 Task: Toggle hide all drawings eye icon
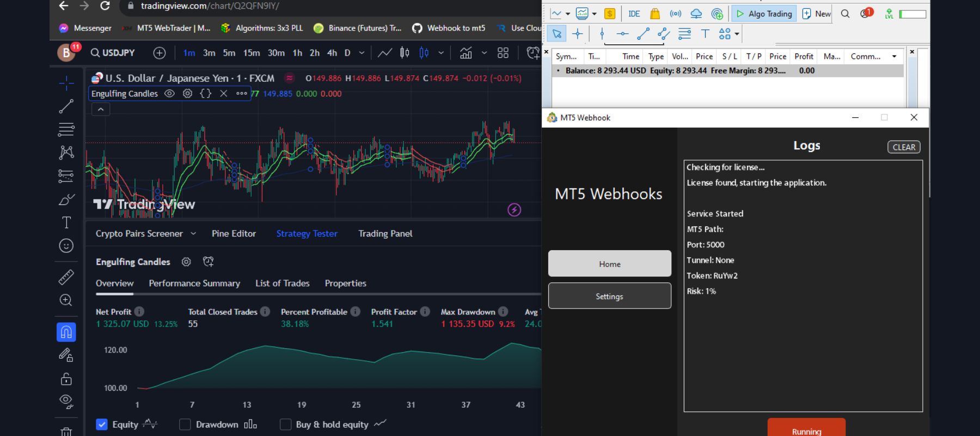click(66, 402)
